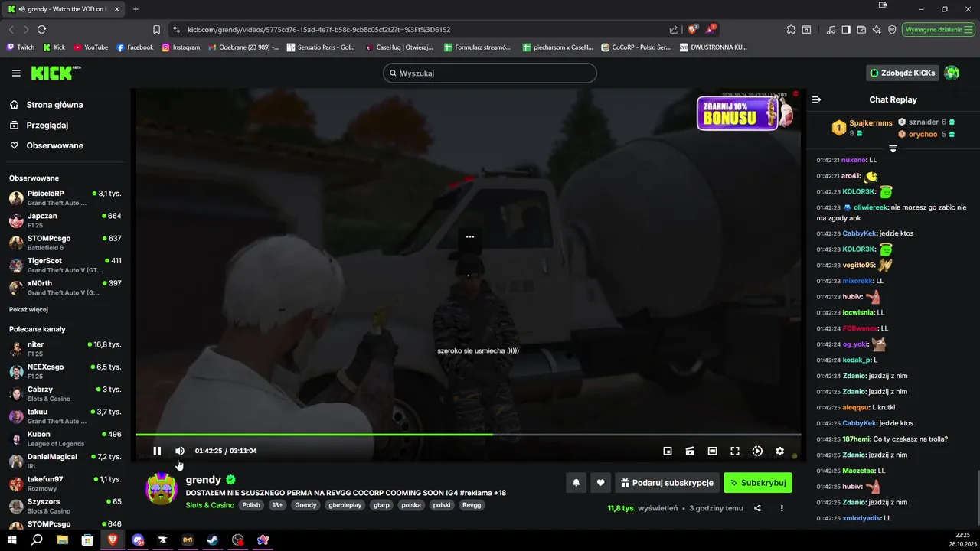
Task: Toggle theater mode in player
Action: [x=712, y=451]
